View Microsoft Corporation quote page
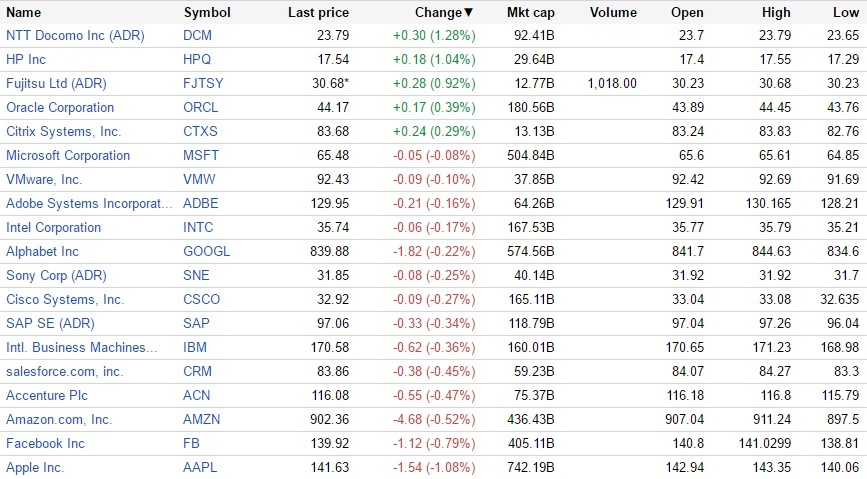The height and width of the screenshot is (479, 867). (x=68, y=156)
